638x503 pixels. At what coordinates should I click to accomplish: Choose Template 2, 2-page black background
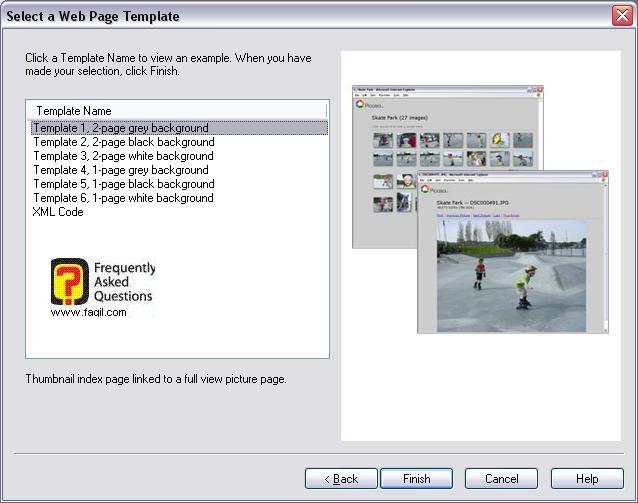(x=123, y=142)
